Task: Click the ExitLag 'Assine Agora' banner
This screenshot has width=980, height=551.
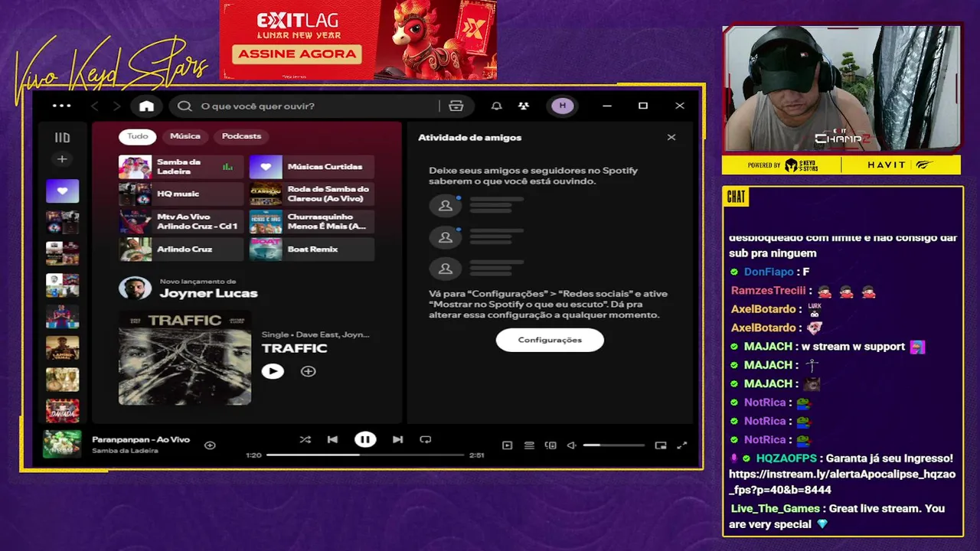Action: pos(298,54)
